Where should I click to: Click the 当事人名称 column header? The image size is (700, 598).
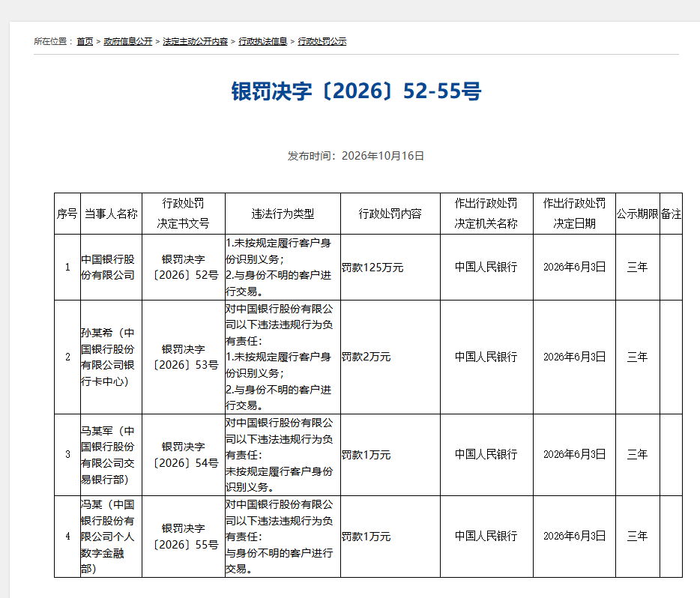click(x=111, y=214)
